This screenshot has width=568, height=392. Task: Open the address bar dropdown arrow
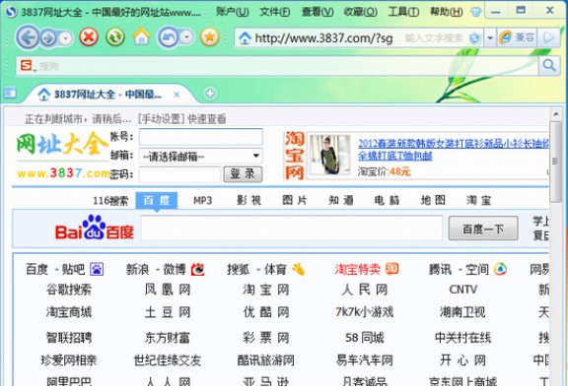[x=490, y=37]
